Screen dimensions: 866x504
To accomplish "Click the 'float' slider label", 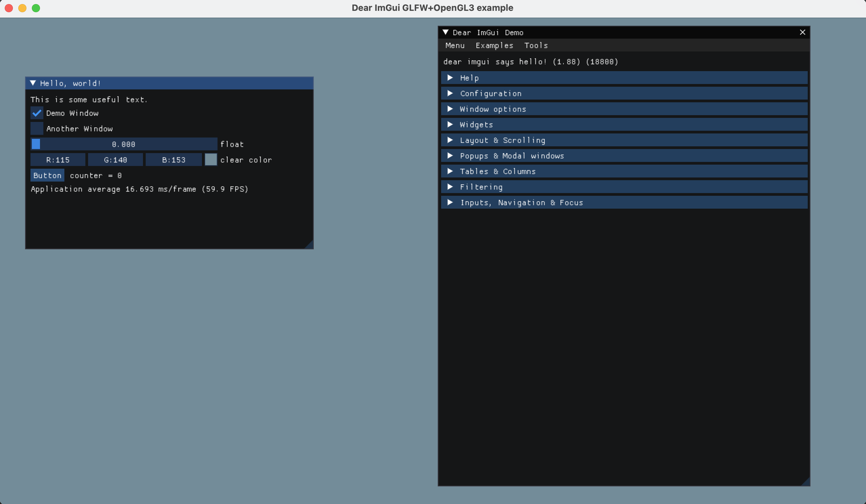I will pyautogui.click(x=232, y=144).
